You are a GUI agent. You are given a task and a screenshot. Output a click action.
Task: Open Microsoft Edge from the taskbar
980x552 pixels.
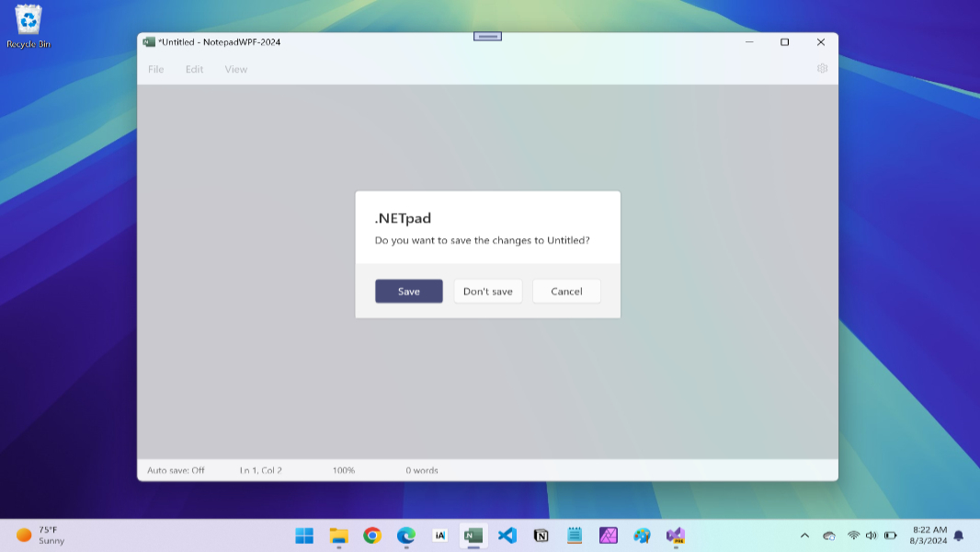point(405,535)
